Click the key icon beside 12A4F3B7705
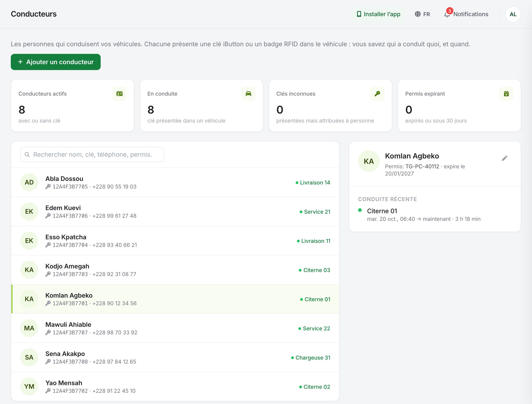This screenshot has height=404, width=532. [x=48, y=187]
